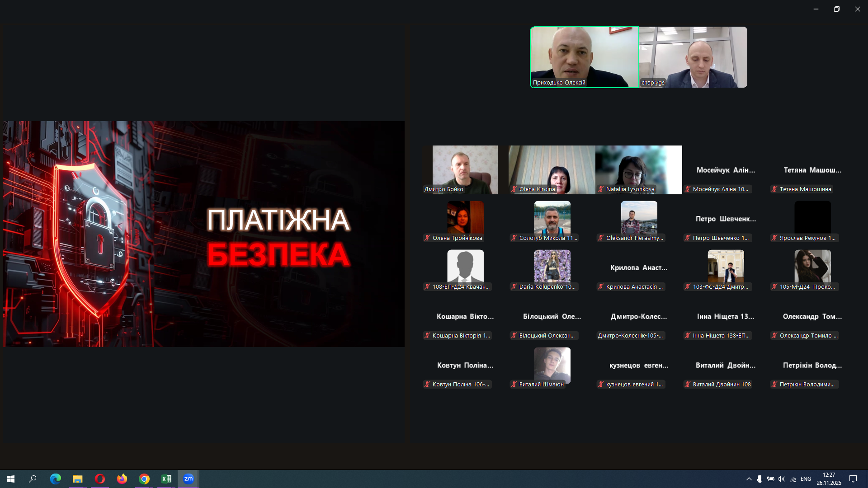Click muted mic icon on Olena Kirdina
Screen dimensions: 868x488
pos(514,189)
